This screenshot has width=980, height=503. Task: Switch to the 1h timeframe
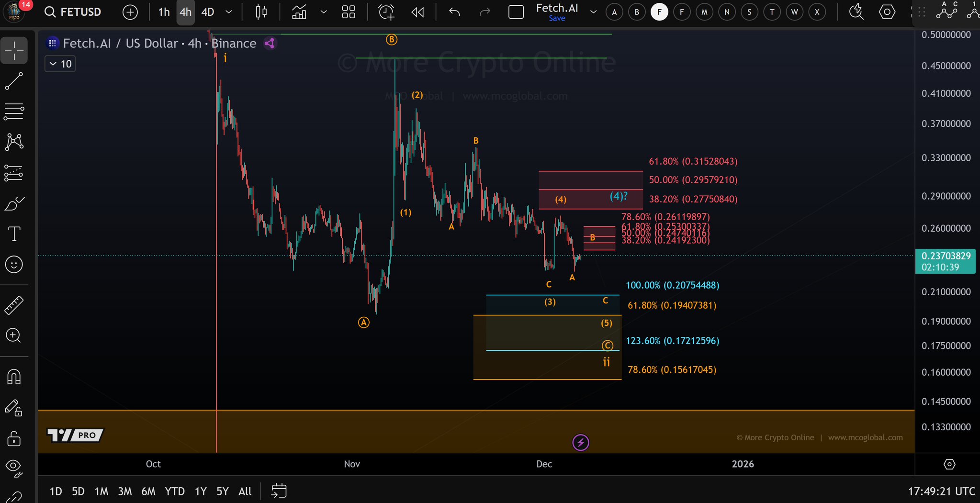pos(164,12)
